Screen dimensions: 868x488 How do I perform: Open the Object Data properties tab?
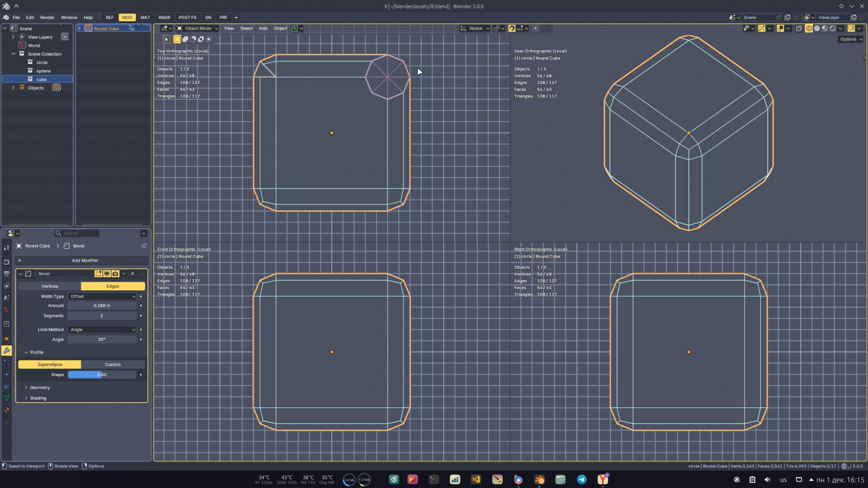pyautogui.click(x=7, y=398)
